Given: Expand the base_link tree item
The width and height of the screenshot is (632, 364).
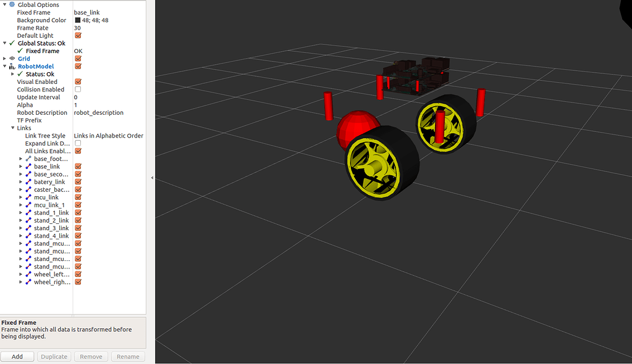Looking at the screenshot, I should (20, 166).
